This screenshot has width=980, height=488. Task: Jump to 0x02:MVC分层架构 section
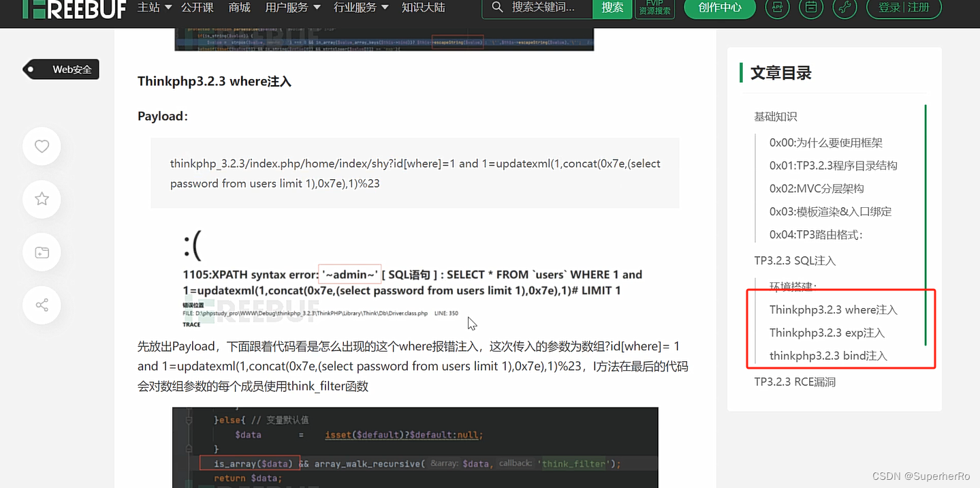point(817,189)
